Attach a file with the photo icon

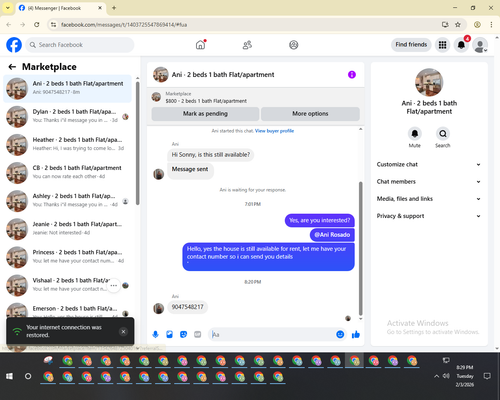(x=169, y=334)
